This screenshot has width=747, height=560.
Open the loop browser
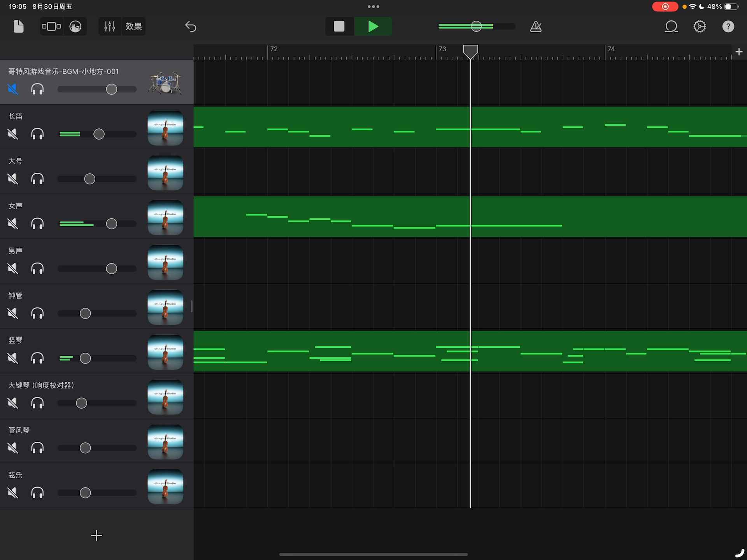(x=671, y=26)
